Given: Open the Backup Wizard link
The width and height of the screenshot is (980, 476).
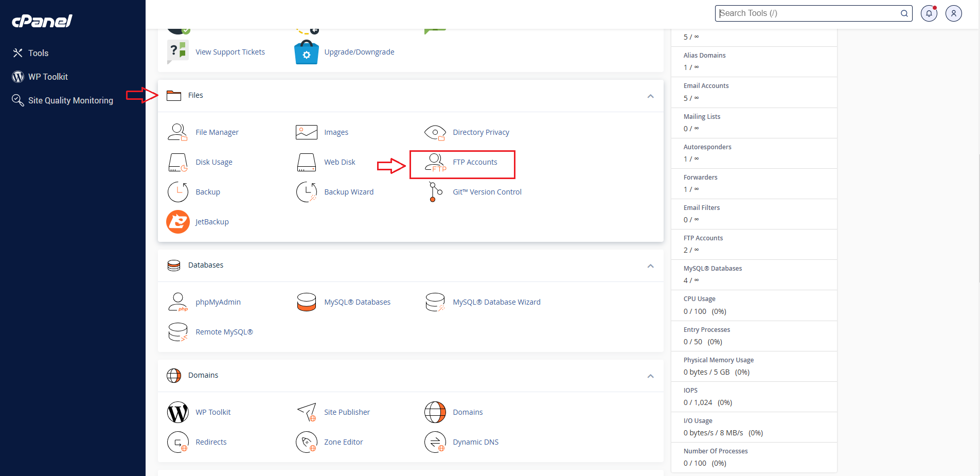Looking at the screenshot, I should click(x=349, y=192).
